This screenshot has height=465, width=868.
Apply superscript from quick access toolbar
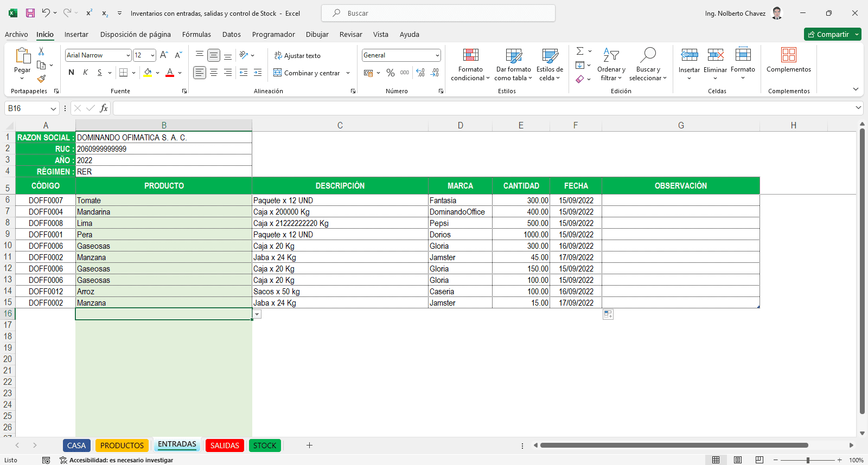tap(89, 13)
